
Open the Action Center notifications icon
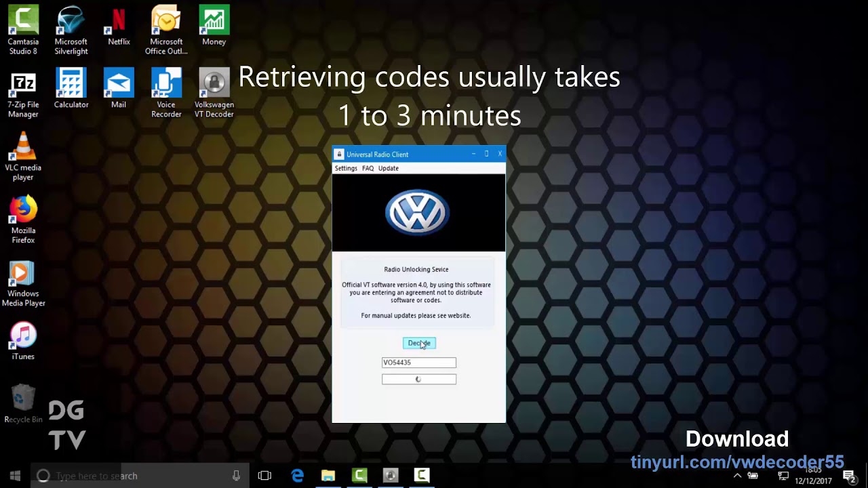coord(850,476)
